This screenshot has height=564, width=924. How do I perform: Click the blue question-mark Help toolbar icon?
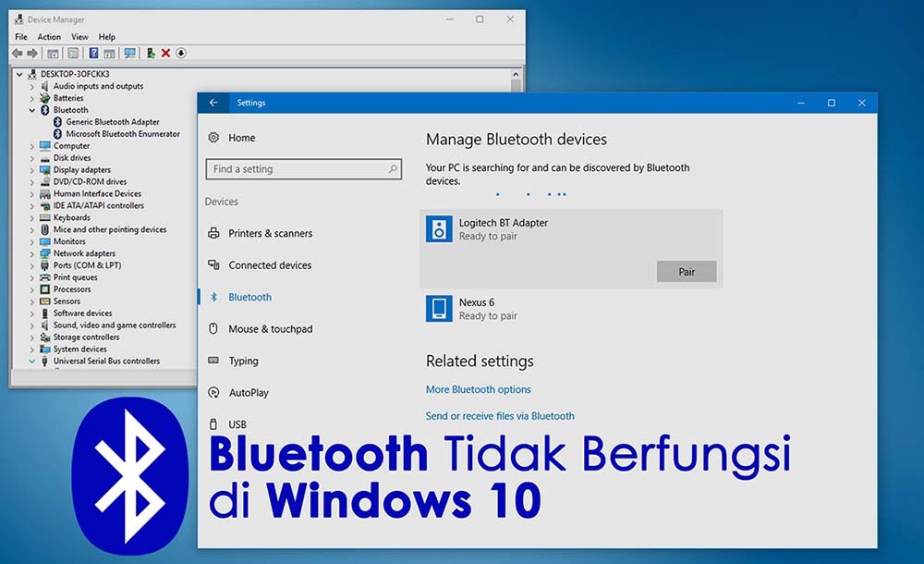pyautogui.click(x=93, y=53)
